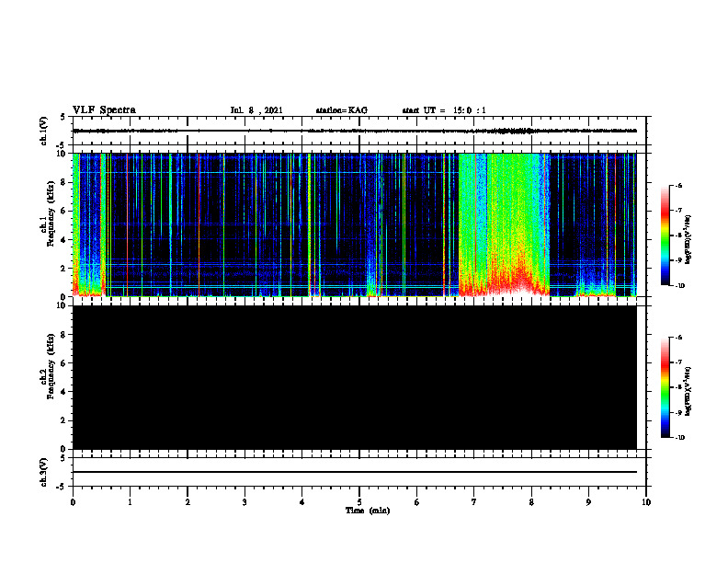Click the broadband green-red burst in ch.1 spectrogram
728x563 pixels.
[x=505, y=224]
